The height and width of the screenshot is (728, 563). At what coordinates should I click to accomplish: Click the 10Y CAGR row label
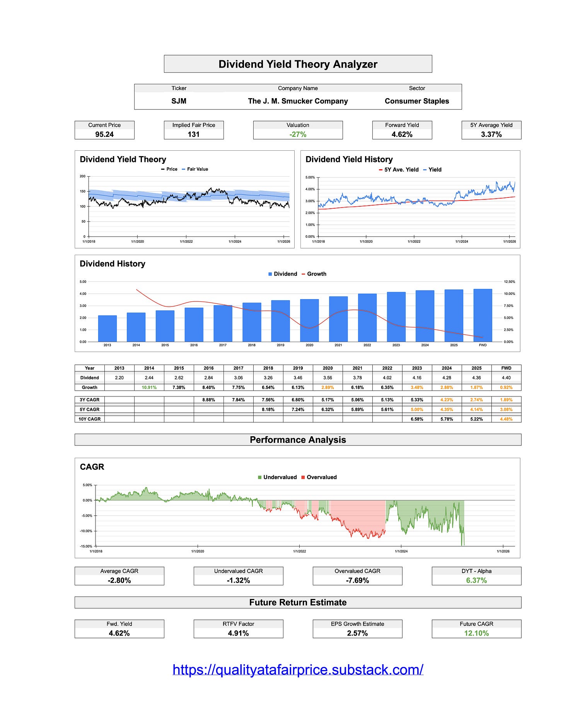[90, 419]
